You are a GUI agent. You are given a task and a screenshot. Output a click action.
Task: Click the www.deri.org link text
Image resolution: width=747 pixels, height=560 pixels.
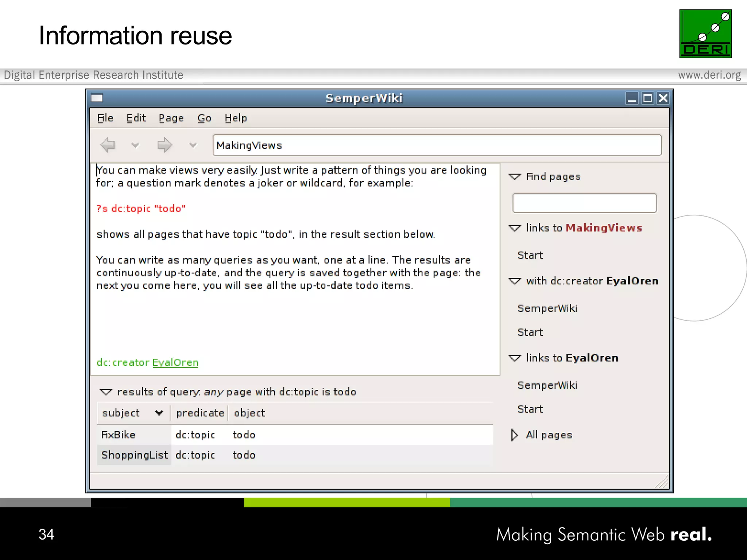click(x=709, y=75)
